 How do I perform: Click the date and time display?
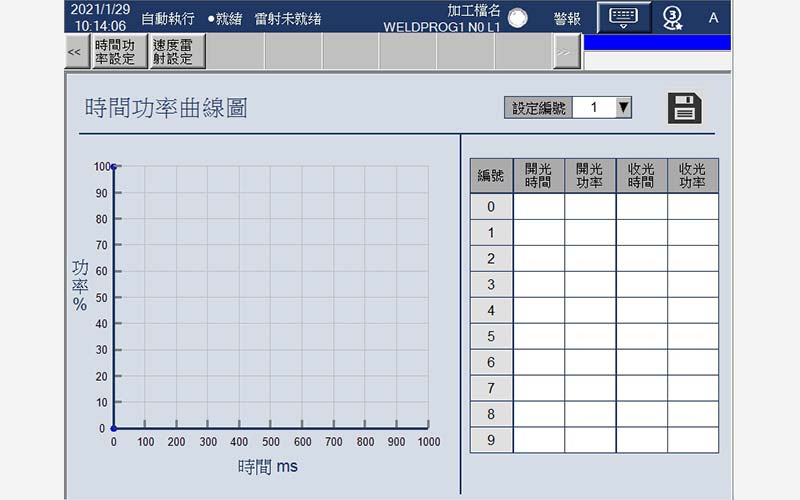101,17
